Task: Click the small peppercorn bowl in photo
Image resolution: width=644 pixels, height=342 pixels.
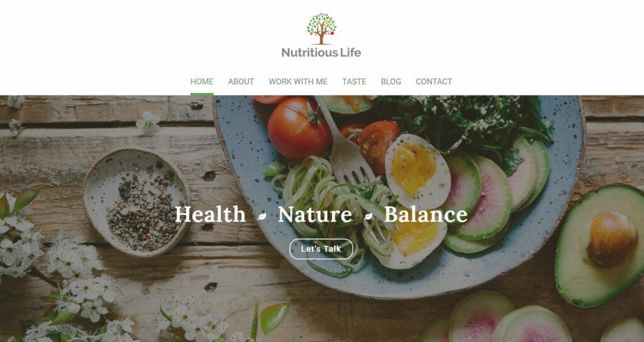Action: tap(137, 203)
